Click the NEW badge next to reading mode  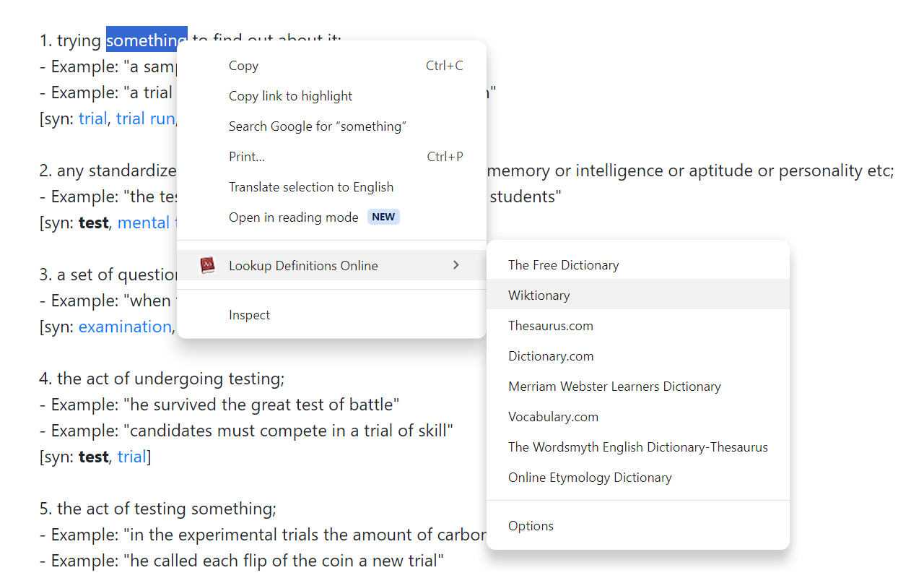pyautogui.click(x=383, y=216)
